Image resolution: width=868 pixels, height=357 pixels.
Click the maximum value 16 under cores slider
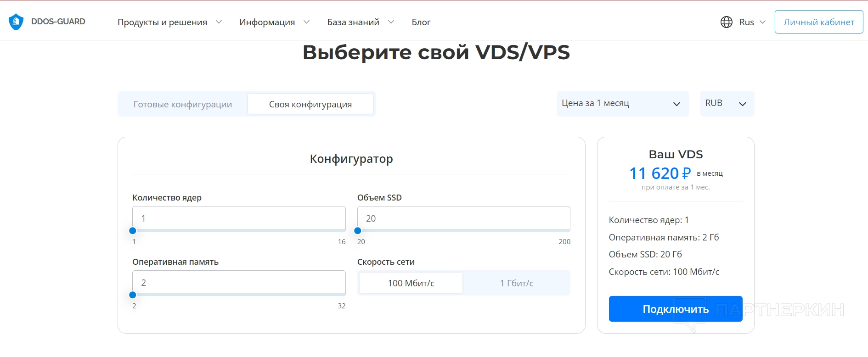point(342,242)
